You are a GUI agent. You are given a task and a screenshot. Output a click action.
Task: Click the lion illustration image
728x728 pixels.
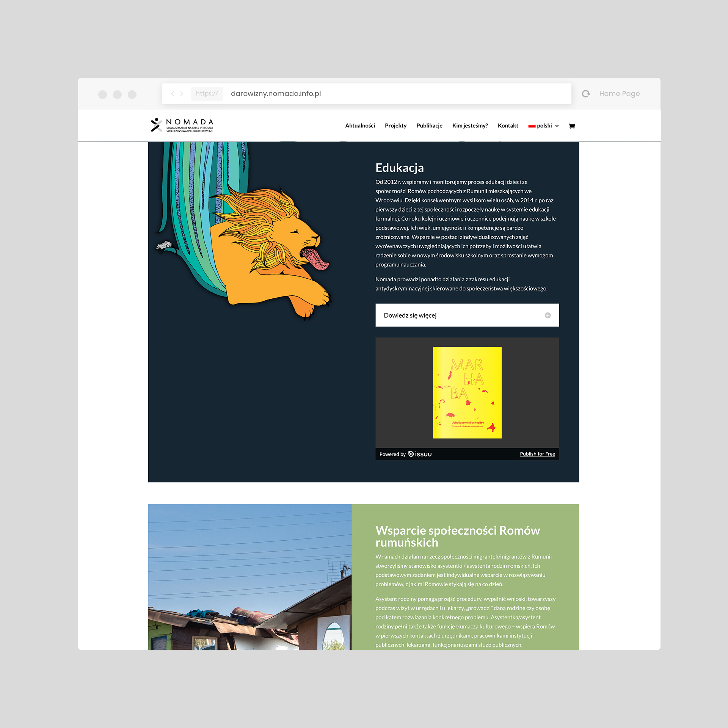pyautogui.click(x=243, y=231)
